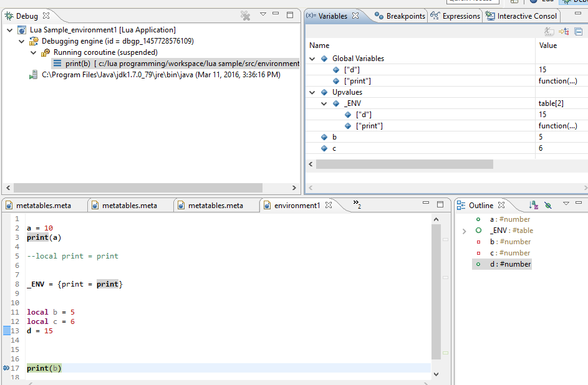The height and width of the screenshot is (385, 588).
Task: Maximize the Debug view
Action: [289, 14]
